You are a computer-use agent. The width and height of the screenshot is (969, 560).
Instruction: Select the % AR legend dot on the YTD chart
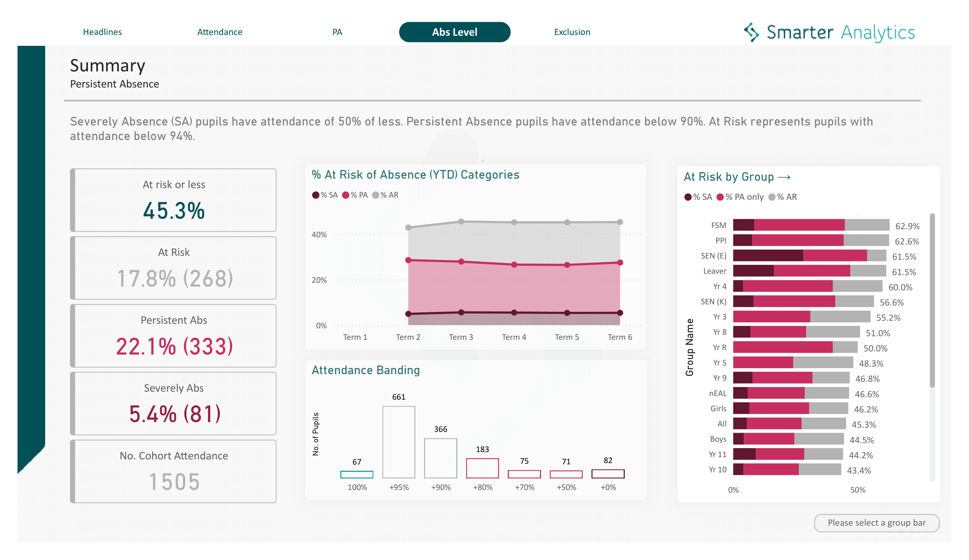point(375,195)
